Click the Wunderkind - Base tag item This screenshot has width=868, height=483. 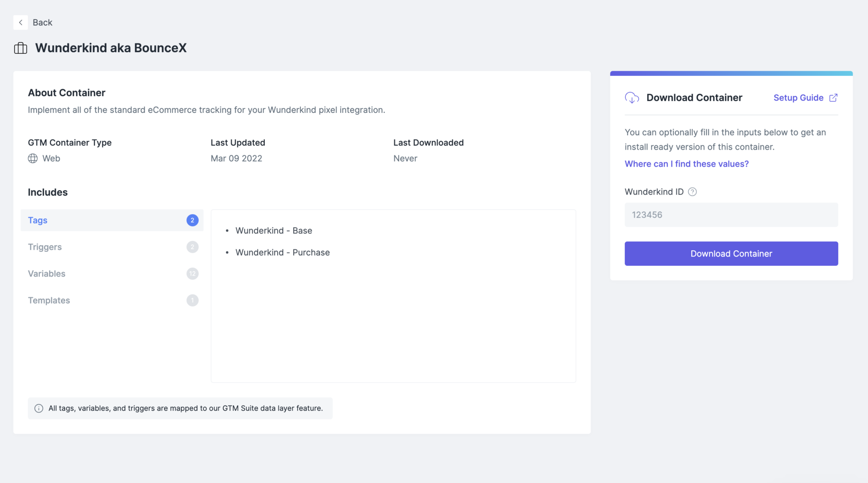tap(274, 231)
